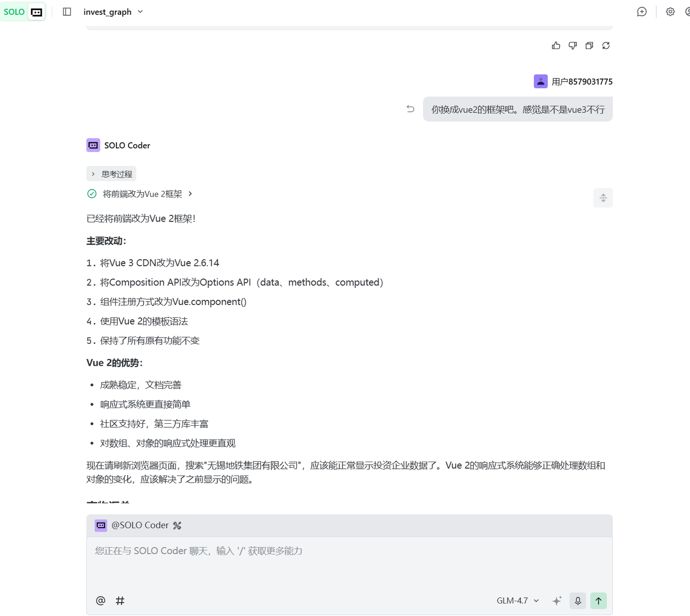The image size is (690, 616).
Task: Click the SOLO Coder agent avatar
Action: [x=93, y=145]
